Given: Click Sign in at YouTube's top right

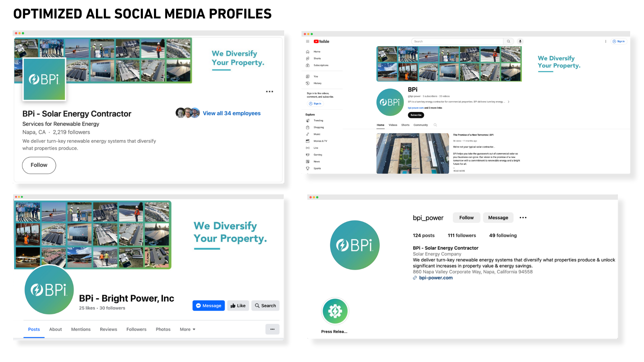Looking at the screenshot, I should 619,42.
